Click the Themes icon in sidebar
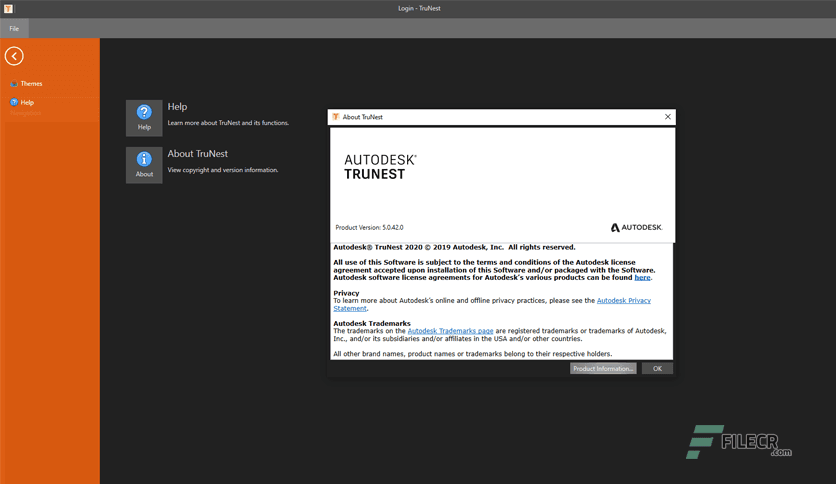The height and width of the screenshot is (484, 836). click(x=14, y=84)
